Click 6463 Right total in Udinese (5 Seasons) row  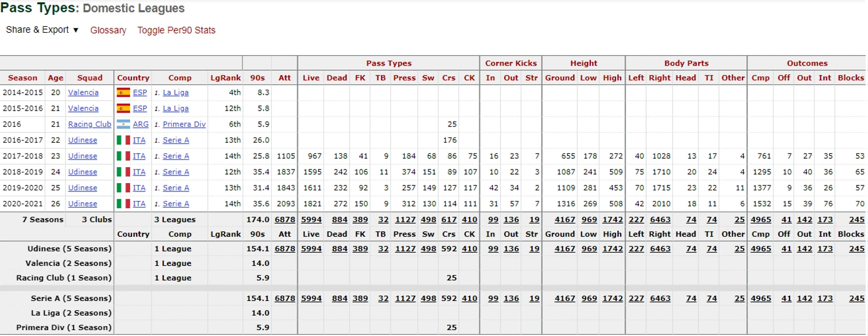660,249
